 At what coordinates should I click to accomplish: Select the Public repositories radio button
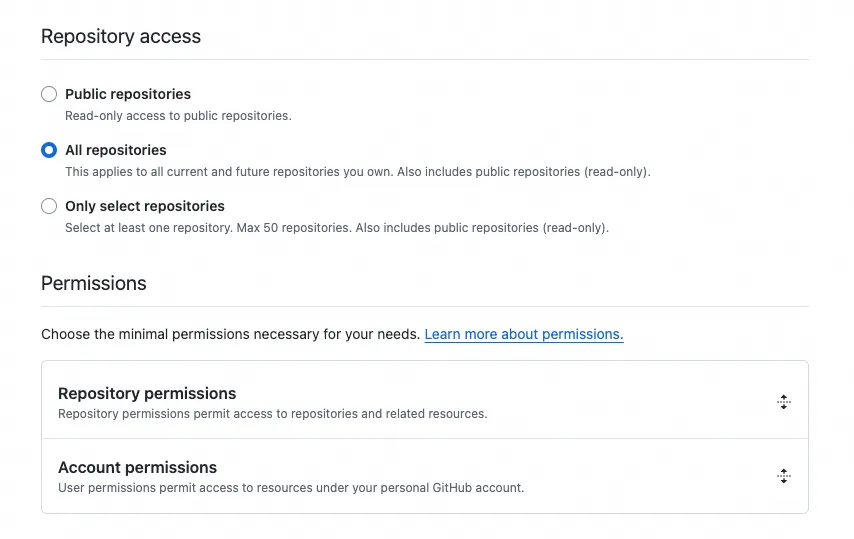click(49, 94)
